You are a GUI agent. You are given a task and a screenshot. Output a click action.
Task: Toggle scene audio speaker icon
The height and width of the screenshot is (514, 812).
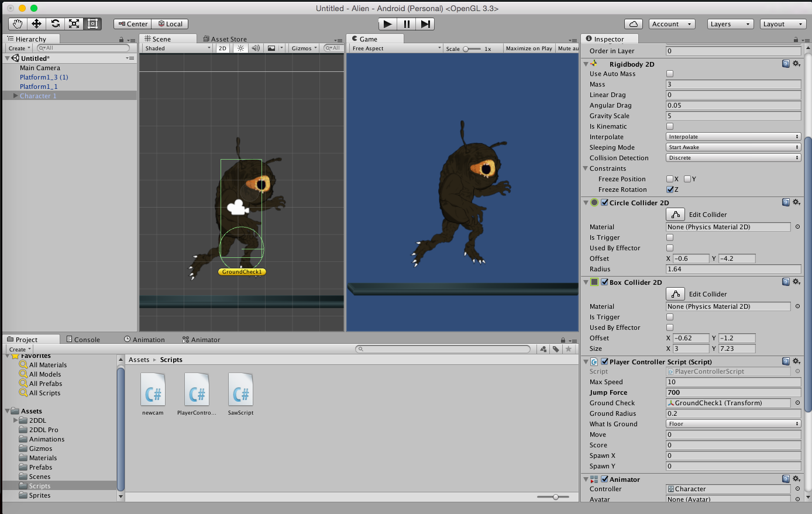pyautogui.click(x=256, y=49)
